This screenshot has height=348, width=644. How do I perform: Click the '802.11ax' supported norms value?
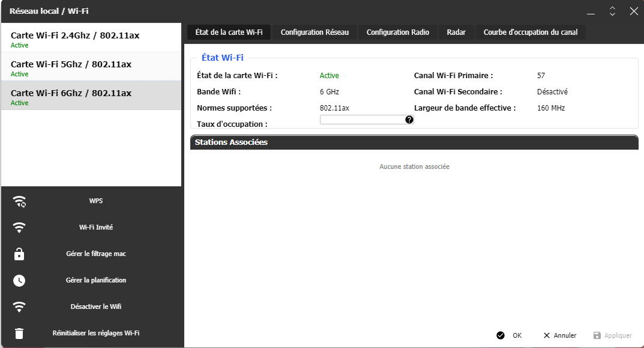pyautogui.click(x=334, y=108)
